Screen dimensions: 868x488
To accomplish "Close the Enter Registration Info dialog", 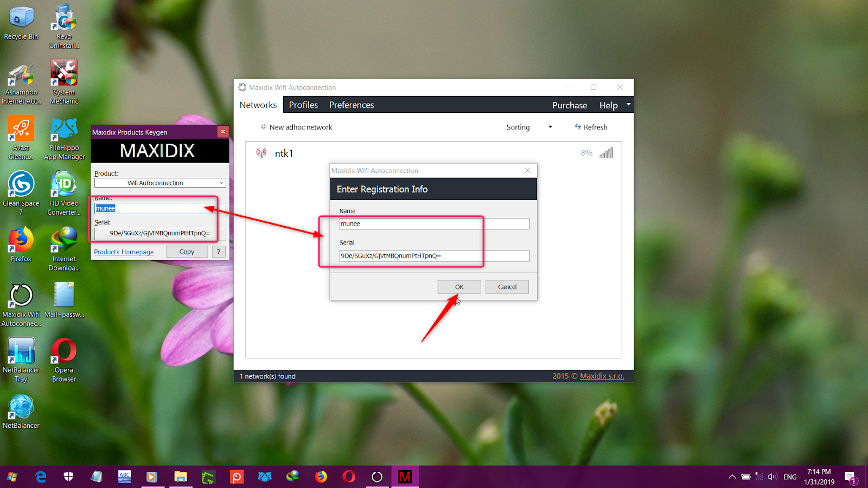I will tap(527, 170).
